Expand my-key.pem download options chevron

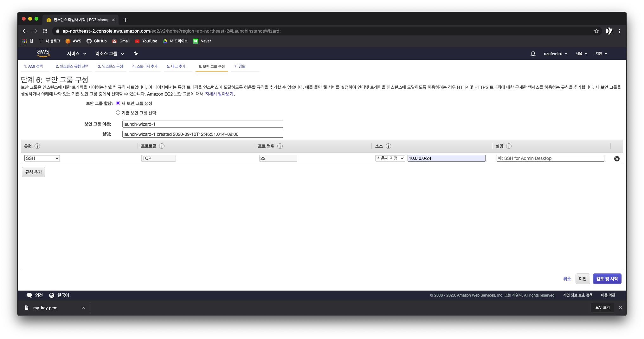pos(83,308)
